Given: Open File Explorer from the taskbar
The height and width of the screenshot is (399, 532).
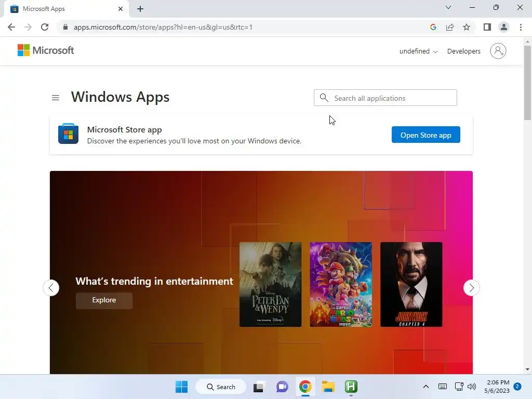Looking at the screenshot, I should [x=328, y=387].
